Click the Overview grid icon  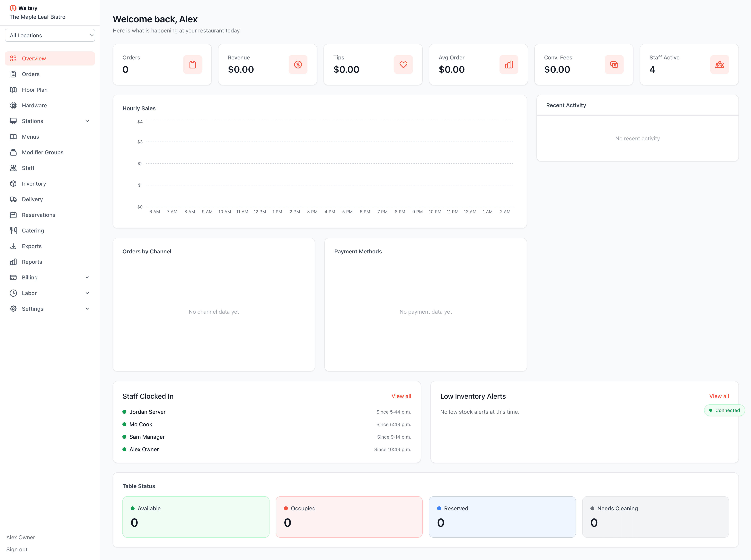[13, 58]
